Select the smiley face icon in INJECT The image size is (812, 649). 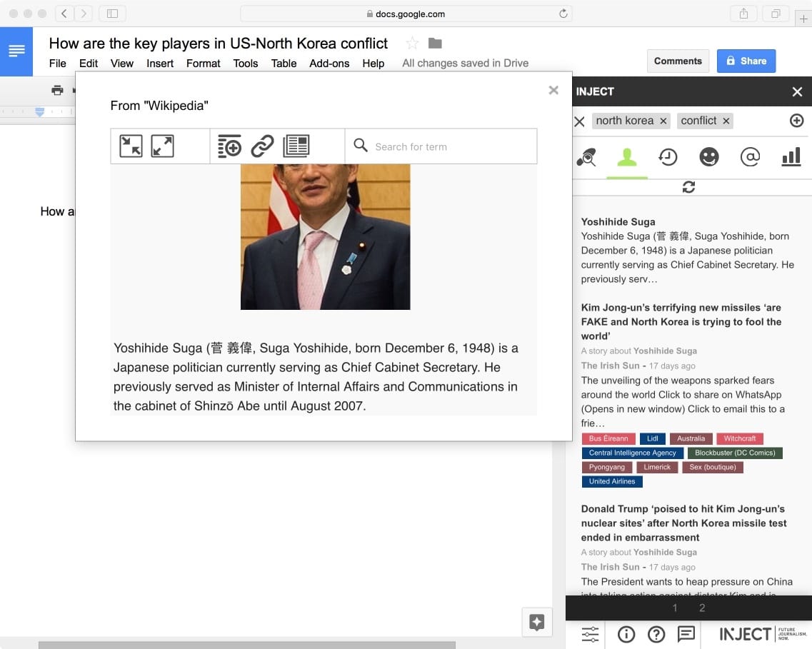click(709, 157)
